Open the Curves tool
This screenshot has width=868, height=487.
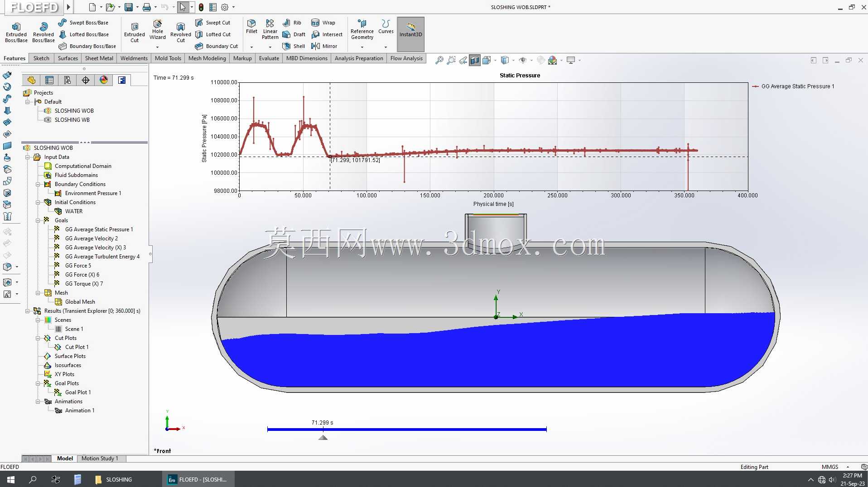click(x=386, y=27)
